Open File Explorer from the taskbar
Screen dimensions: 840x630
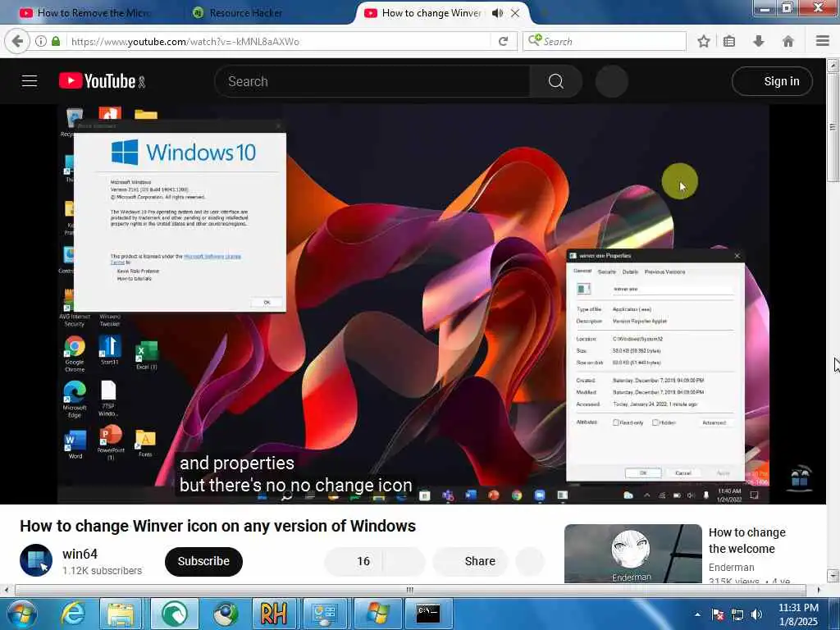click(121, 614)
